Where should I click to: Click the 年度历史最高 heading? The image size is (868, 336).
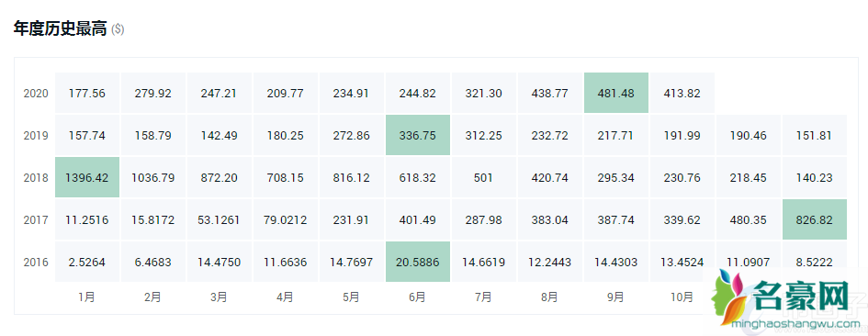tap(60, 29)
